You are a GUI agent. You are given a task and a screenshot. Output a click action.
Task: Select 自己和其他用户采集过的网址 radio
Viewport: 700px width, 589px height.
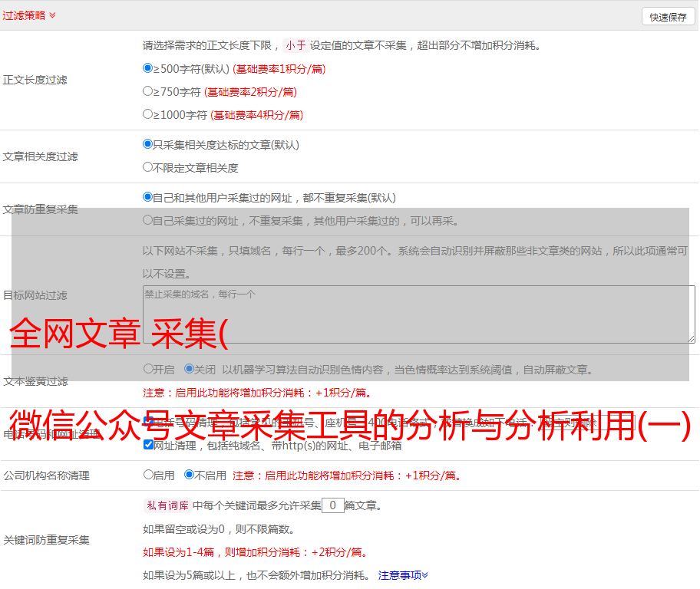coord(147,197)
